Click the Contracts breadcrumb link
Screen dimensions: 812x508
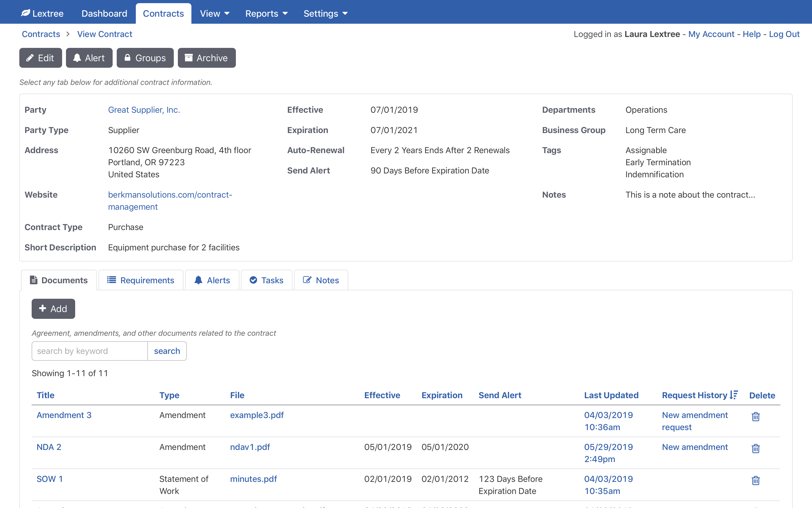[41, 34]
